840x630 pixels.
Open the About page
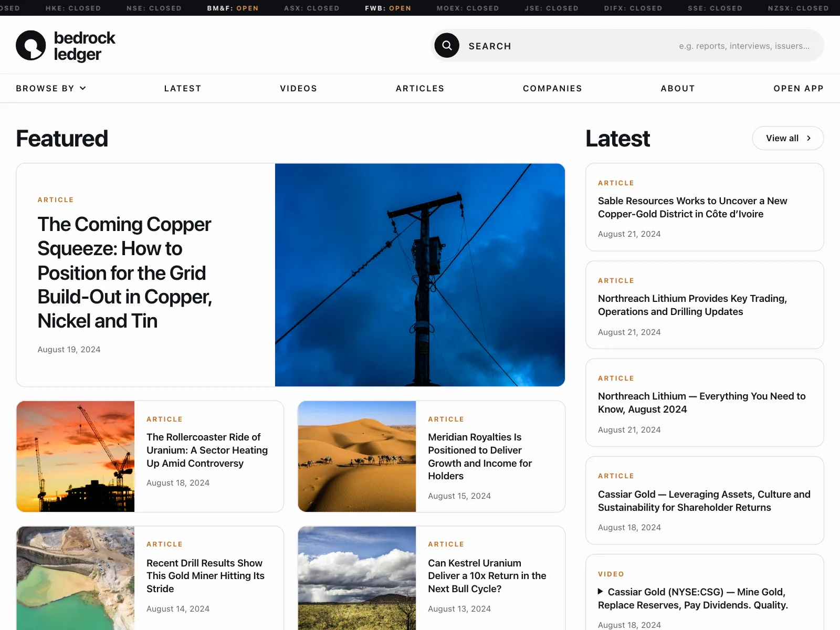[x=678, y=88]
